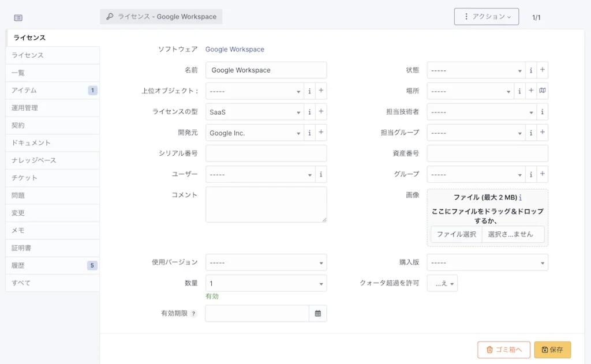Image resolution: width=591 pixels, height=364 pixels.
Task: Focus the 有効期限 date input
Action: click(257, 313)
